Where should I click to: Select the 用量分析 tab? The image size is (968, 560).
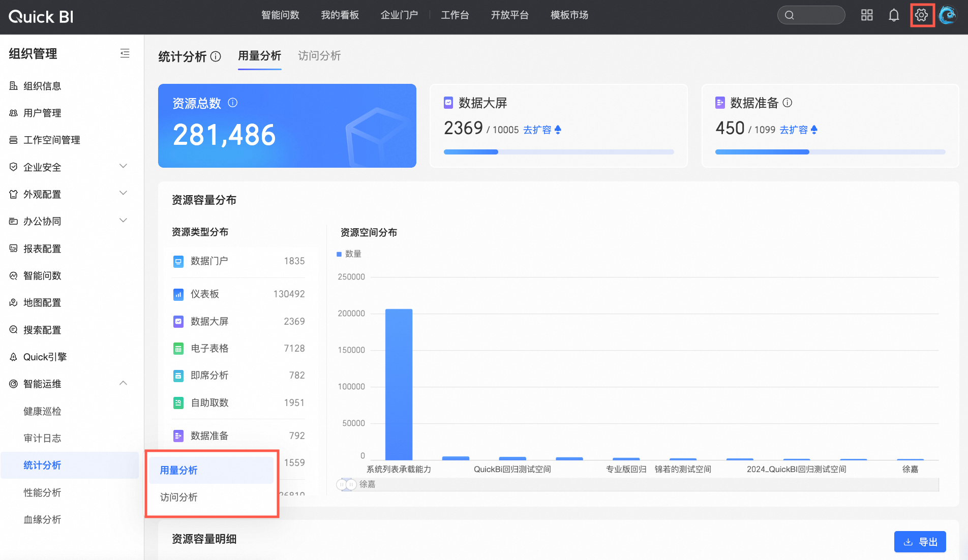[x=260, y=56]
